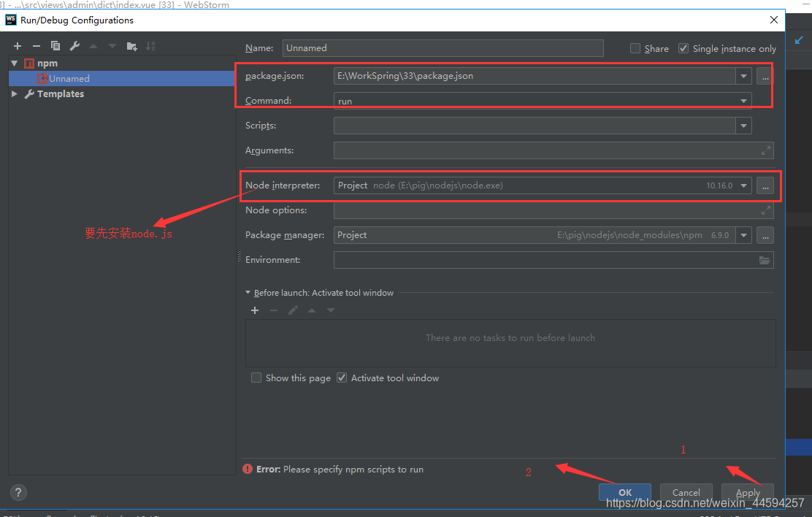812x517 pixels.
Task: Create new configuration folder
Action: [x=131, y=46]
